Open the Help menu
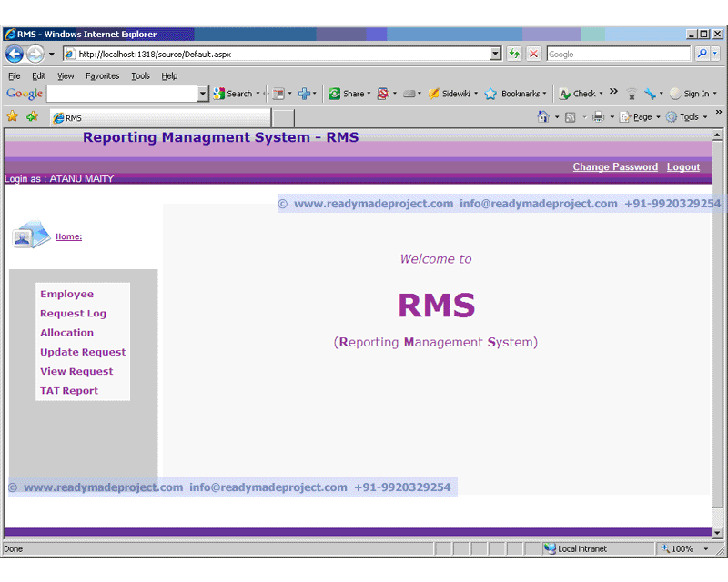 (x=169, y=75)
